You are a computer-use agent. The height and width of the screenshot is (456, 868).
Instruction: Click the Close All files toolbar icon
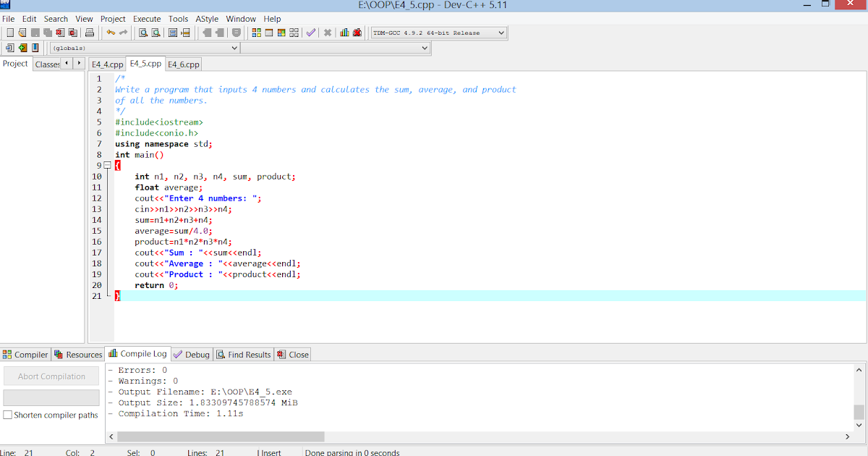coord(73,33)
